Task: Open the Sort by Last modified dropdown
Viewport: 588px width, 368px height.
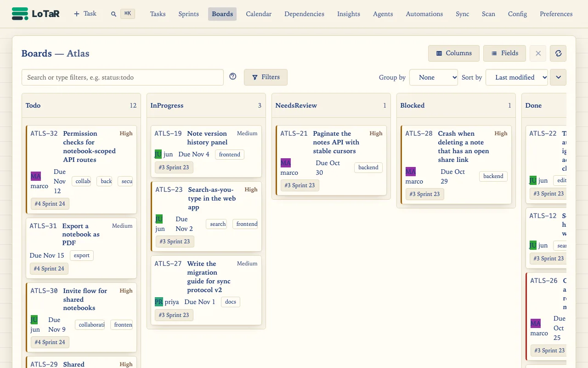Action: pyautogui.click(x=517, y=77)
